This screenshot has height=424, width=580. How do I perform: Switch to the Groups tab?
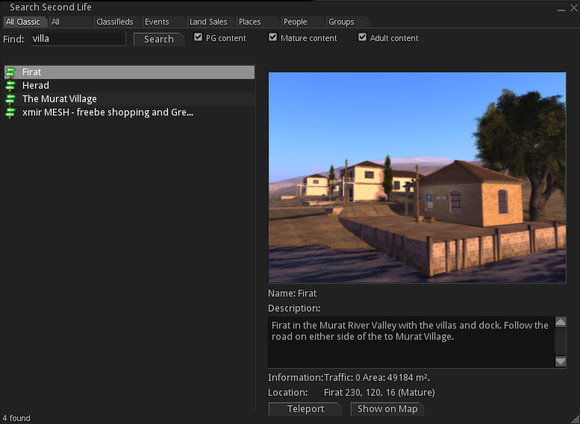point(348,22)
